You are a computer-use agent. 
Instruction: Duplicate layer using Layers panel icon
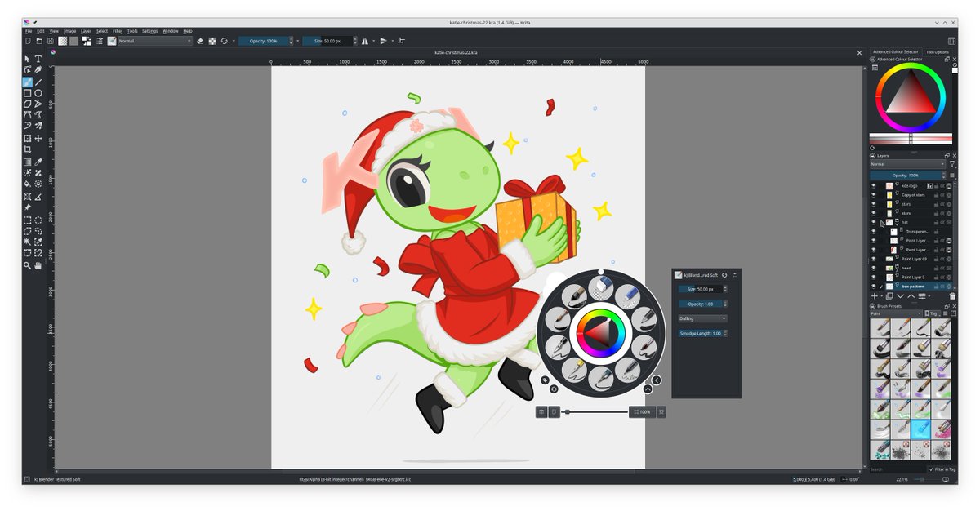(889, 296)
